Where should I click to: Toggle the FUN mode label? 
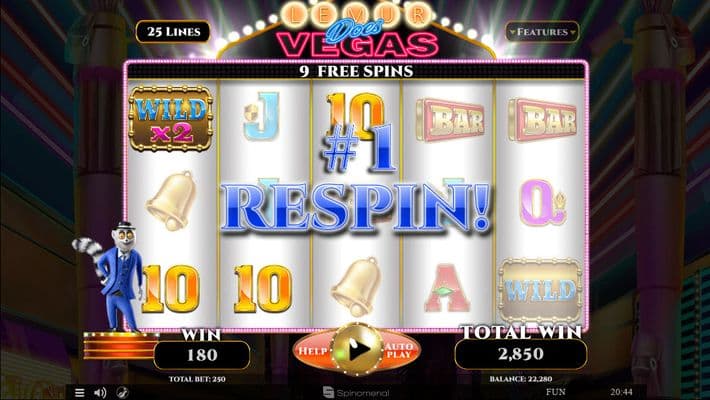(556, 392)
